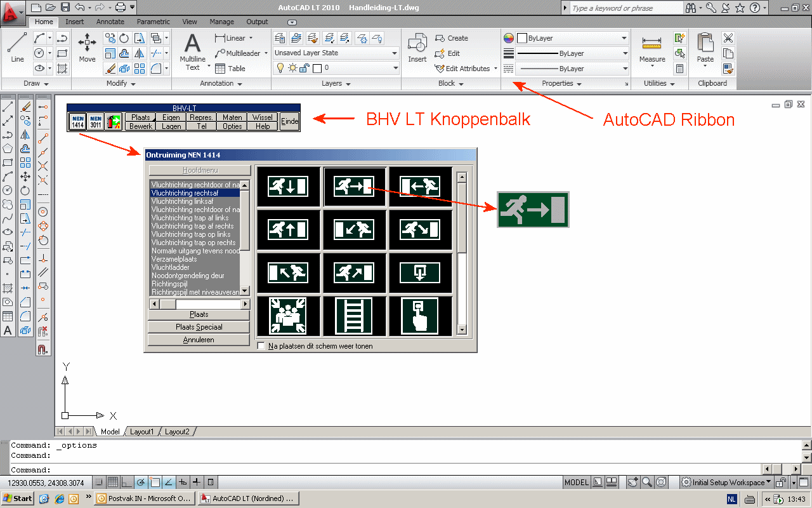The image size is (812, 508).
Task: Switch to the Layout2 tab
Action: (x=177, y=432)
